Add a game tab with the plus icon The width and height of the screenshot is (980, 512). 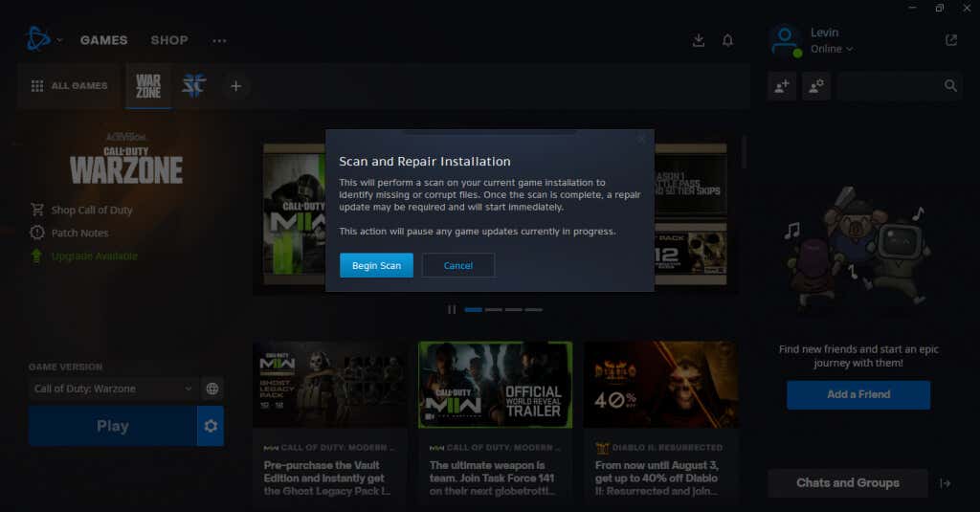click(x=235, y=86)
